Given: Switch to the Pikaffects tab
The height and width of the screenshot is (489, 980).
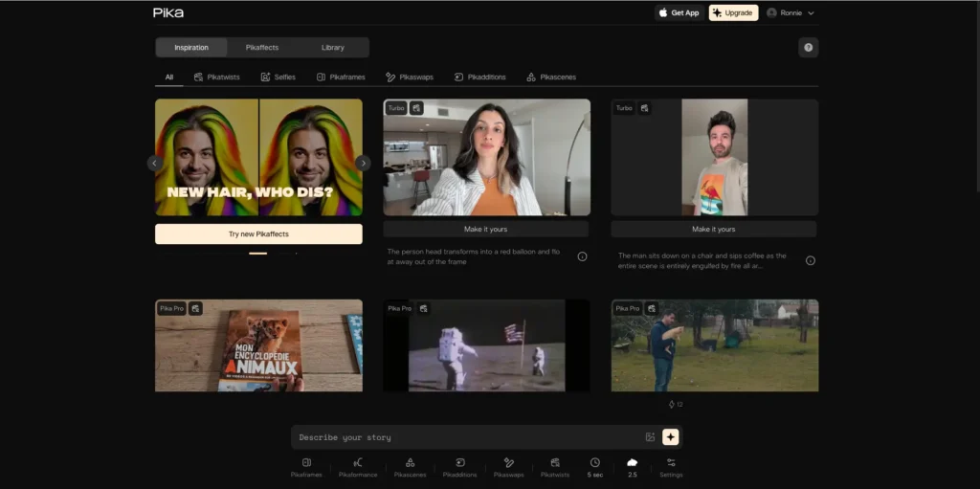Looking at the screenshot, I should point(262,48).
